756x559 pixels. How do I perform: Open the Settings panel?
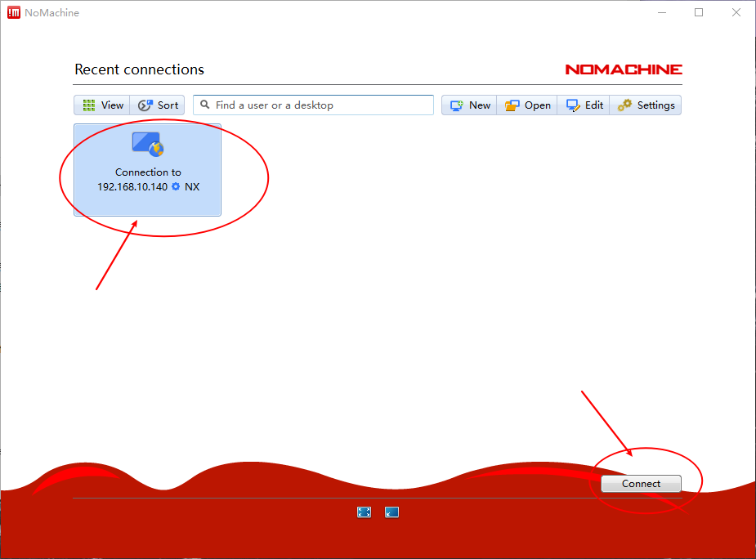click(x=646, y=105)
